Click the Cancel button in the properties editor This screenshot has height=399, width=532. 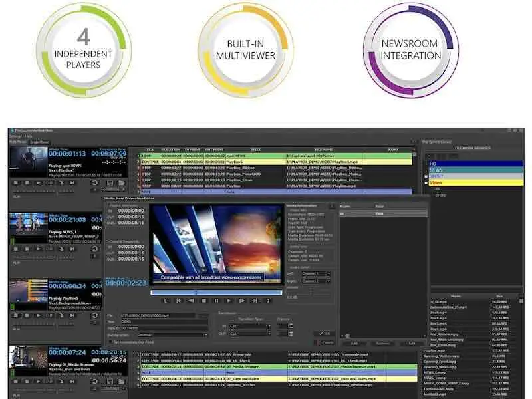(x=325, y=342)
